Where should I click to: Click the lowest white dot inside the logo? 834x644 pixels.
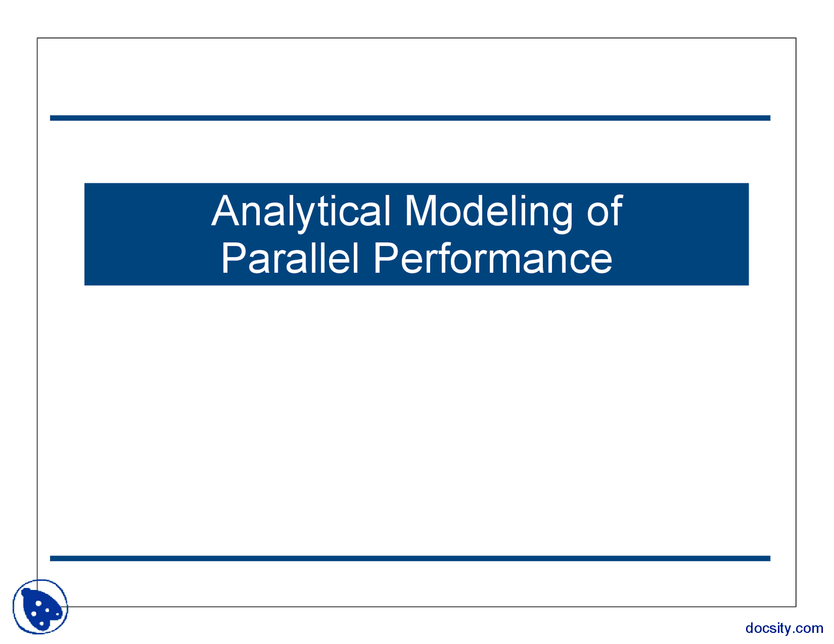point(42,624)
